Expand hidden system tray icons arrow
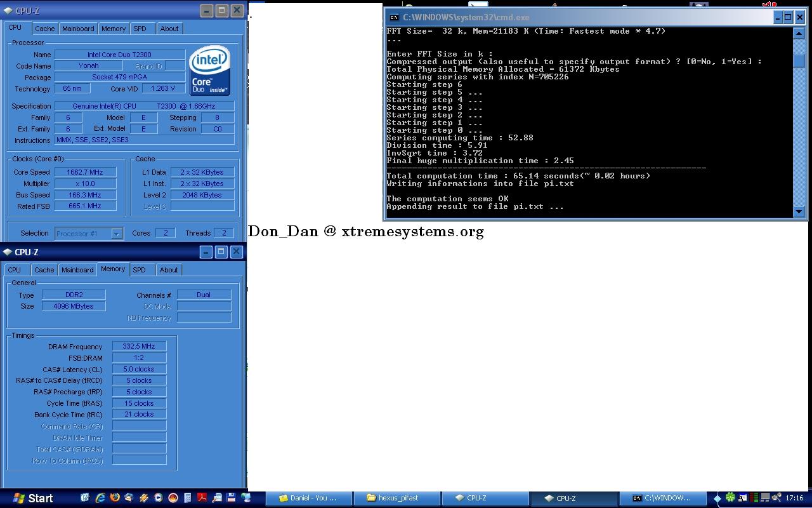The image size is (812, 508). click(717, 498)
